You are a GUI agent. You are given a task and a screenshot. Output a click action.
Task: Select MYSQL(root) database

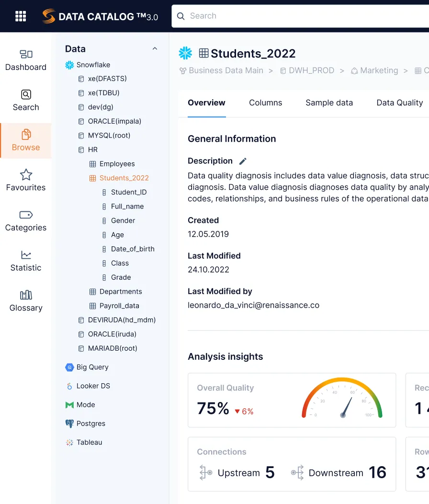(x=104, y=135)
